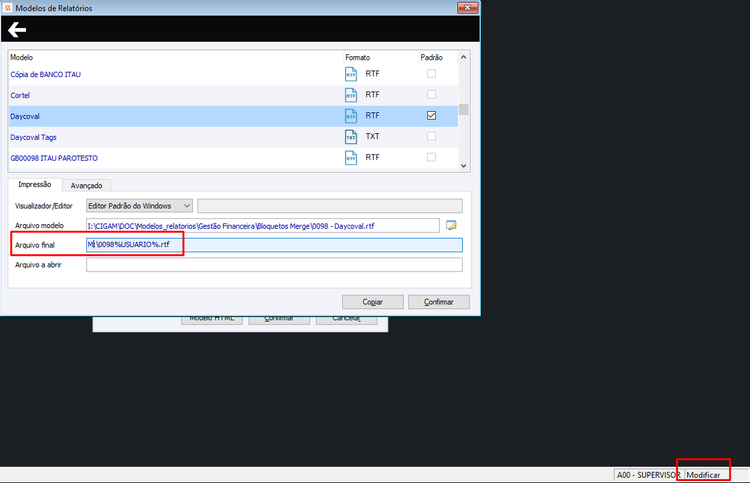
Task: Click RTF icon for GB00098 ITAU PAROTESTO
Action: [351, 157]
